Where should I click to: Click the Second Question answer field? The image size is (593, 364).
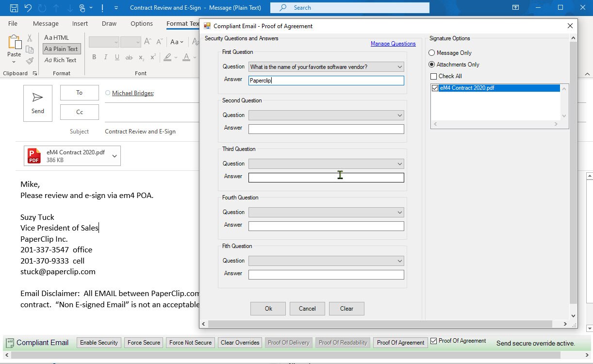pyautogui.click(x=326, y=129)
